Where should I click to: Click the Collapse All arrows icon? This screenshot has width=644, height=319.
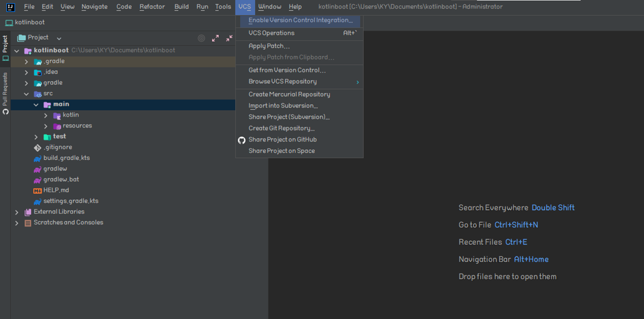click(229, 38)
